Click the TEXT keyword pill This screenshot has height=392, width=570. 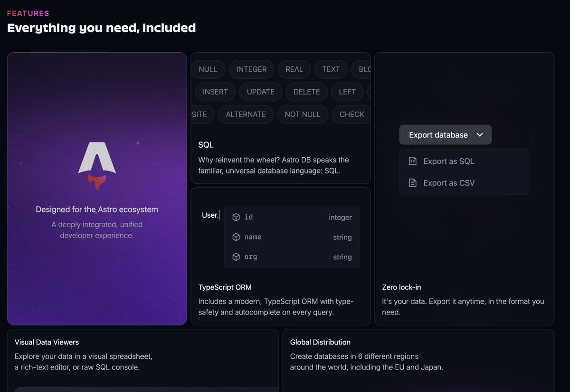(331, 69)
